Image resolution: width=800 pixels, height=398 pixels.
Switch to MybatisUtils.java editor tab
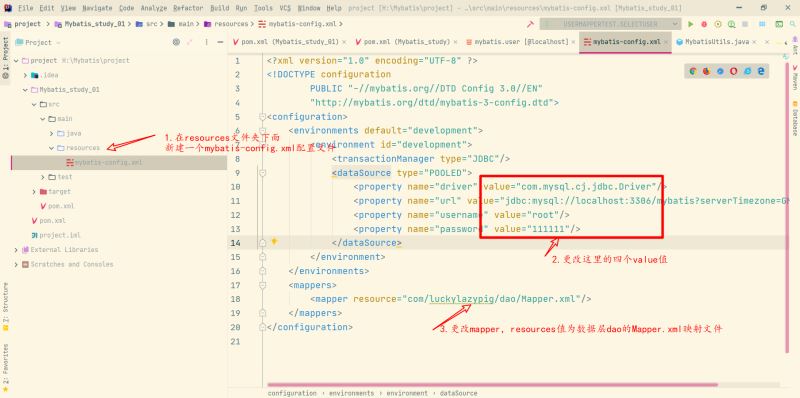716,42
